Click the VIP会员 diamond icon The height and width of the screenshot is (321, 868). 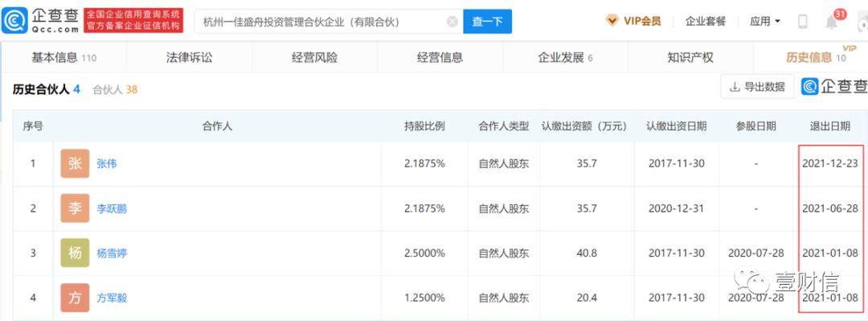612,21
